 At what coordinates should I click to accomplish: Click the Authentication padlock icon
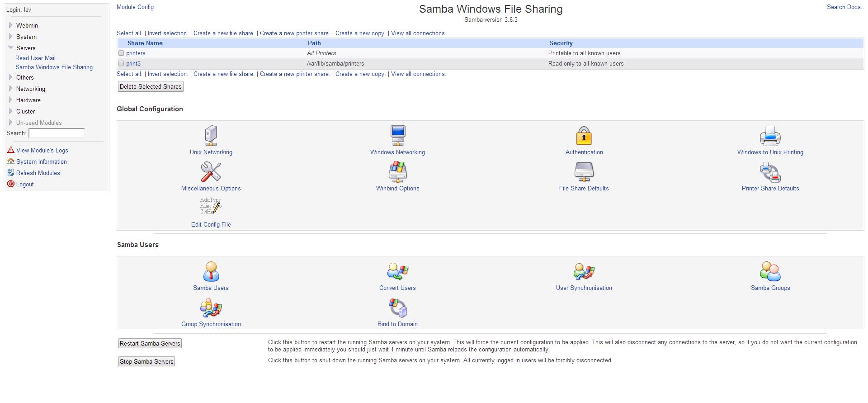pyautogui.click(x=584, y=136)
